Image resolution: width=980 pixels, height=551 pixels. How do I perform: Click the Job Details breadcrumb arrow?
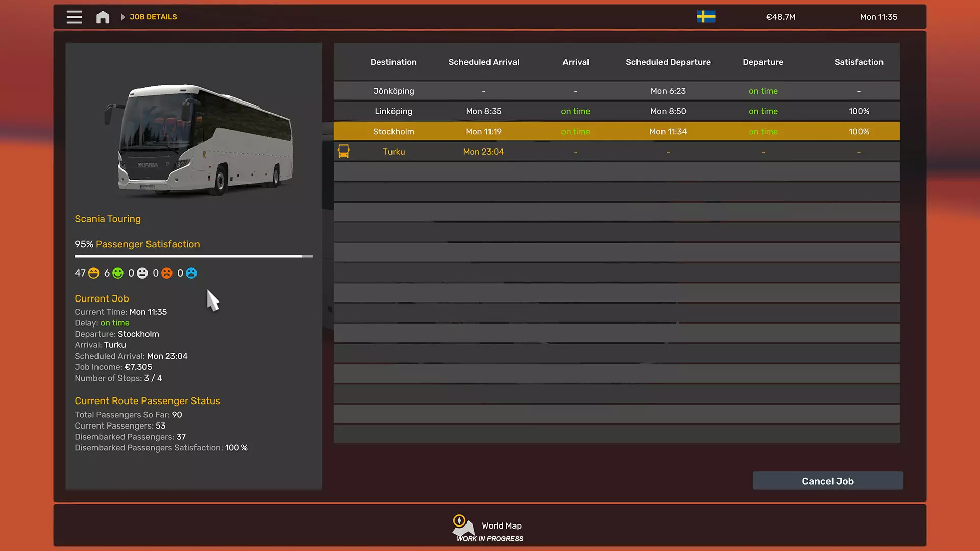pyautogui.click(x=122, y=17)
